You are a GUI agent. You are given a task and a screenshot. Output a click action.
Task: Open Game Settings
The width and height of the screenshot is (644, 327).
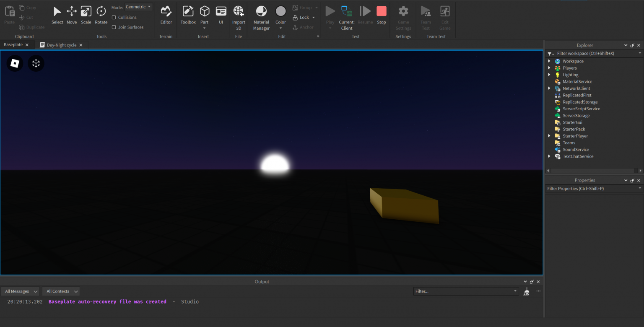[403, 17]
